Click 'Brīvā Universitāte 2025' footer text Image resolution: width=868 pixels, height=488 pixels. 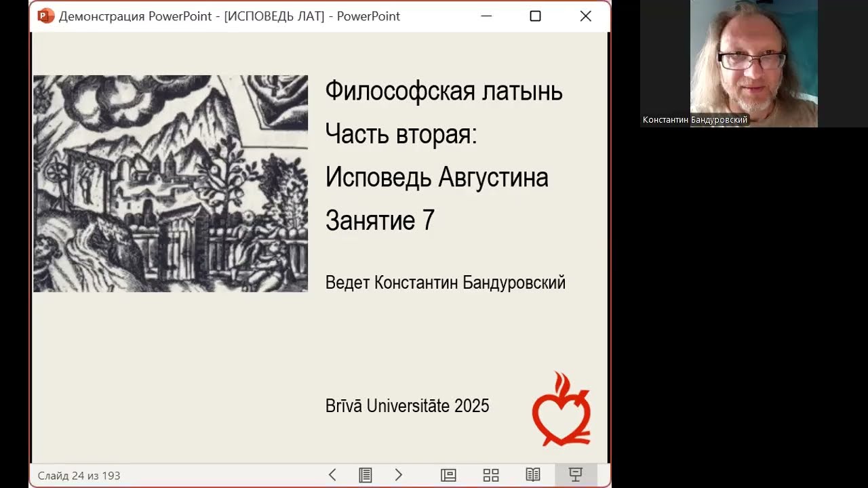pyautogui.click(x=407, y=406)
